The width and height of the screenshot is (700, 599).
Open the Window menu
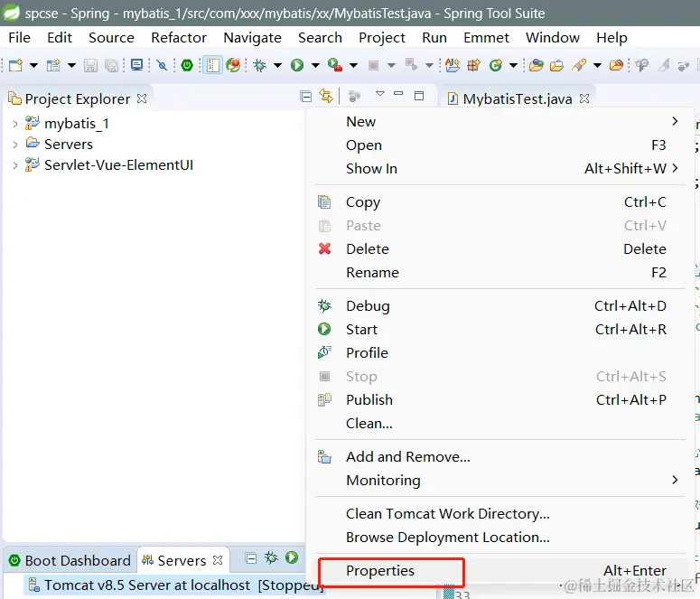click(x=553, y=38)
